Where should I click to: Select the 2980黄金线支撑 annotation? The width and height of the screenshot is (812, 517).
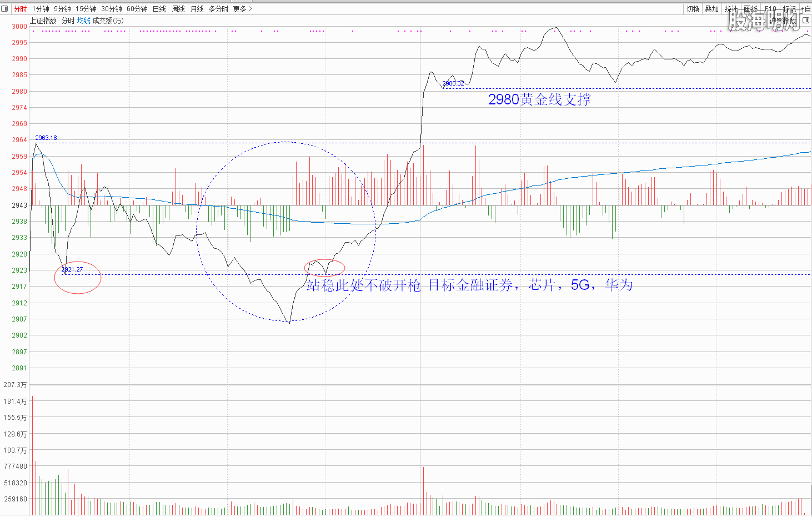[x=539, y=99]
